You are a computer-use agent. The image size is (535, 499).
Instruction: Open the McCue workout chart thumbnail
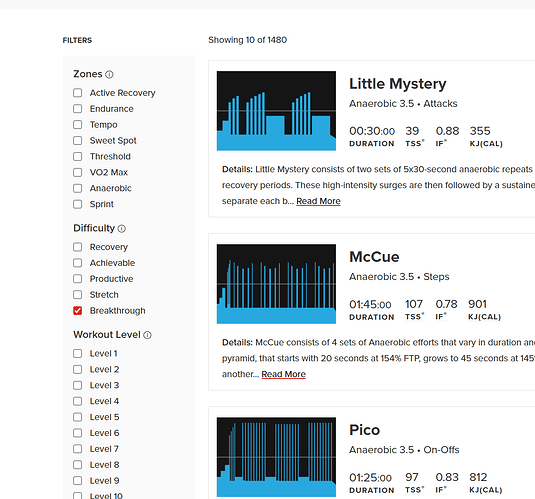276,284
